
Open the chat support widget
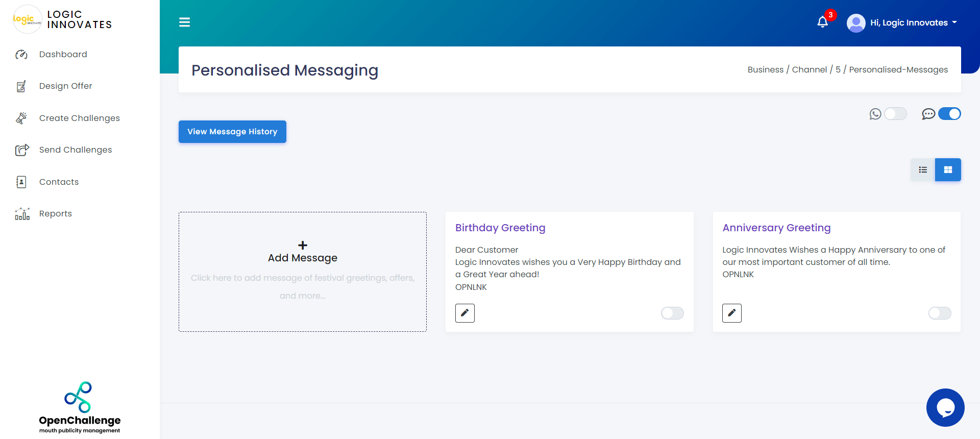point(945,407)
